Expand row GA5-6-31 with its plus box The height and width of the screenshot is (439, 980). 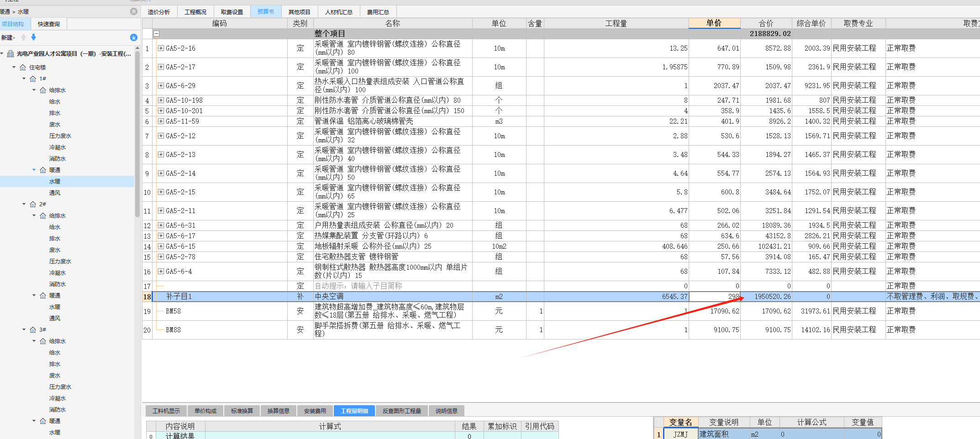click(161, 225)
